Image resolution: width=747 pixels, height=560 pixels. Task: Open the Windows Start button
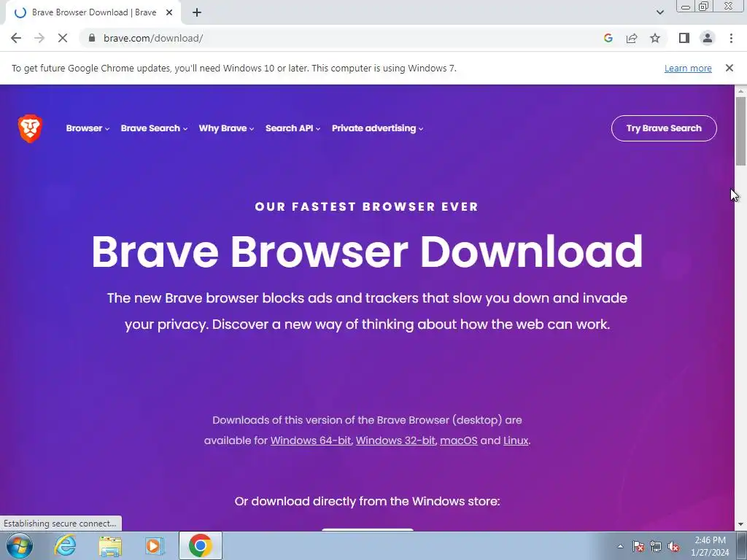(20, 545)
